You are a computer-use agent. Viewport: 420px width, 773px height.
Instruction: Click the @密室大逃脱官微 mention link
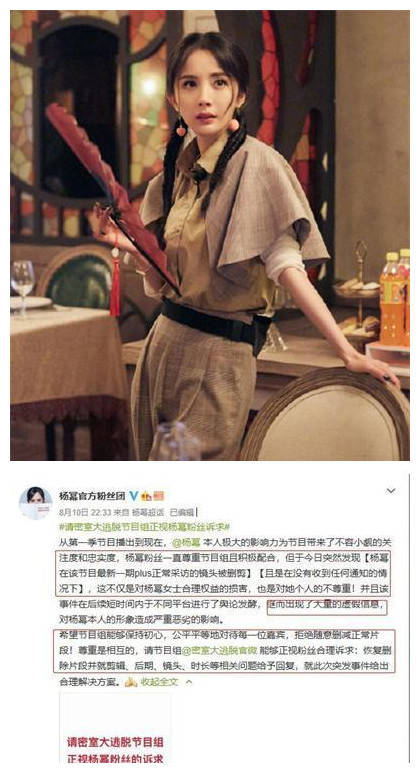[220, 651]
